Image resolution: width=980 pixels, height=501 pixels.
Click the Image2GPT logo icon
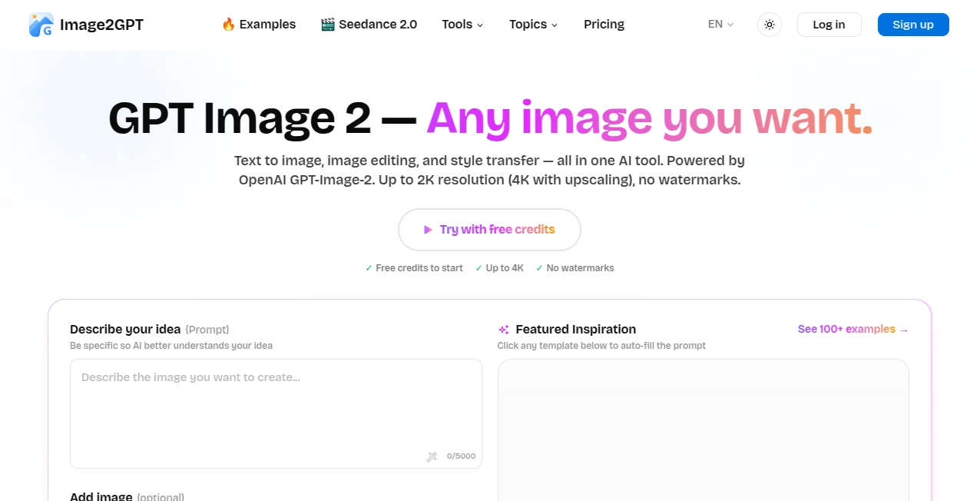point(41,25)
